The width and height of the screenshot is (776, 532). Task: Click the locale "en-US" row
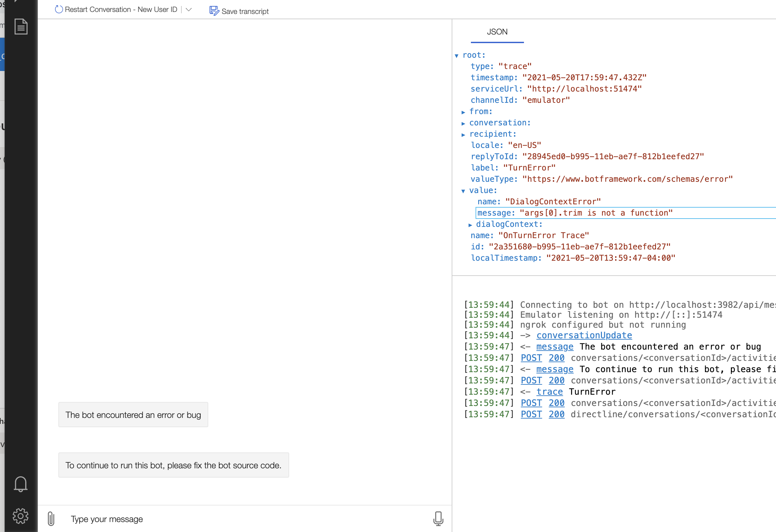[x=506, y=146]
